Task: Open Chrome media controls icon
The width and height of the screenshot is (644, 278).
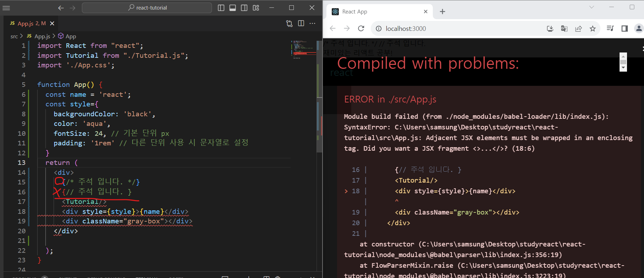Action: point(610,28)
